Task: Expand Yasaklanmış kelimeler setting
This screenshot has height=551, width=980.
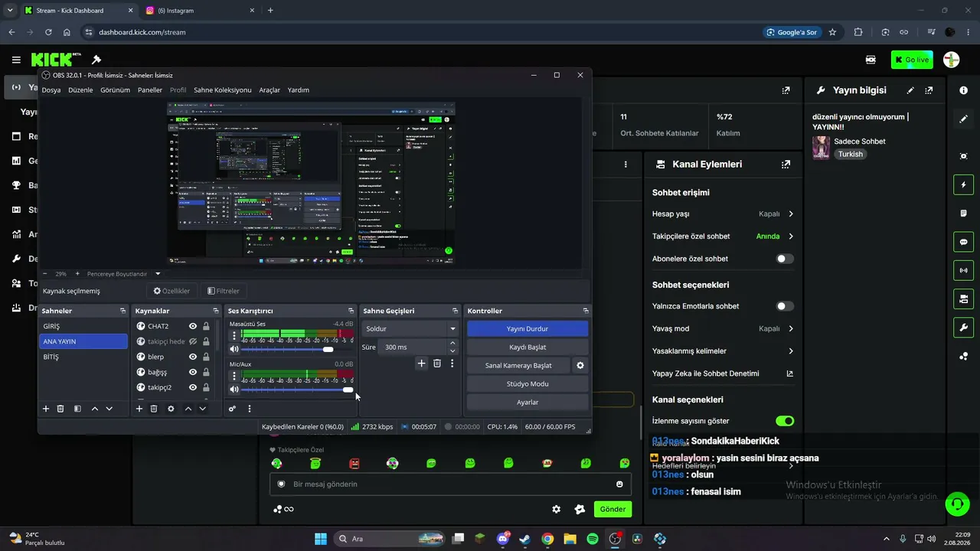Action: [791, 351]
